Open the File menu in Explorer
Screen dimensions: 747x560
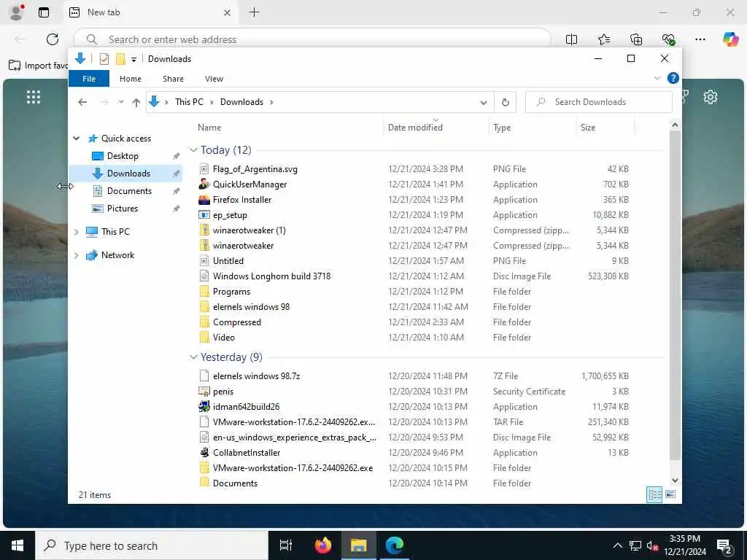tap(89, 79)
